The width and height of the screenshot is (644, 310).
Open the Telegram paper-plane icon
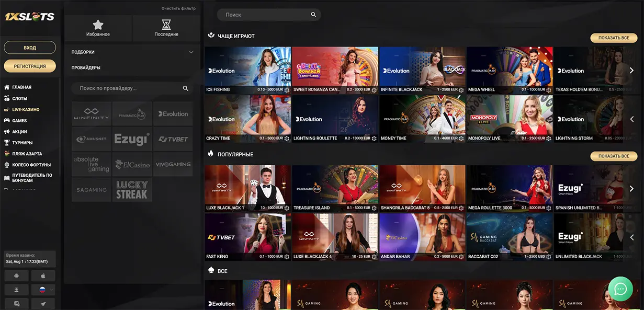pyautogui.click(x=43, y=303)
